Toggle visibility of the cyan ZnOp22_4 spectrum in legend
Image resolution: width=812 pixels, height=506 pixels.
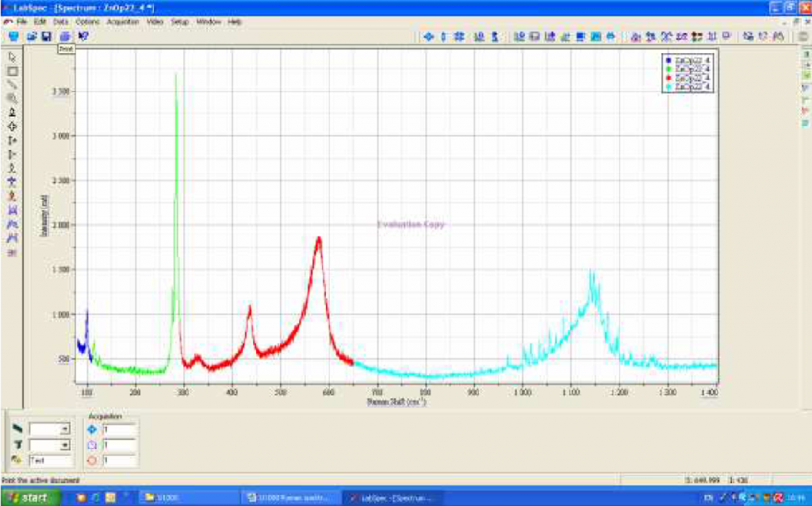tap(669, 86)
